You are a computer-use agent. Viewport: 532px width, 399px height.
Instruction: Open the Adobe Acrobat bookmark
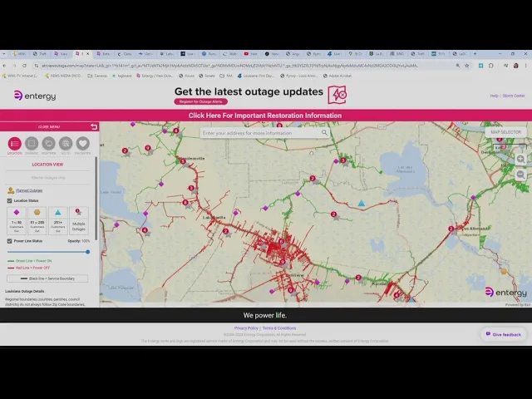pos(337,76)
